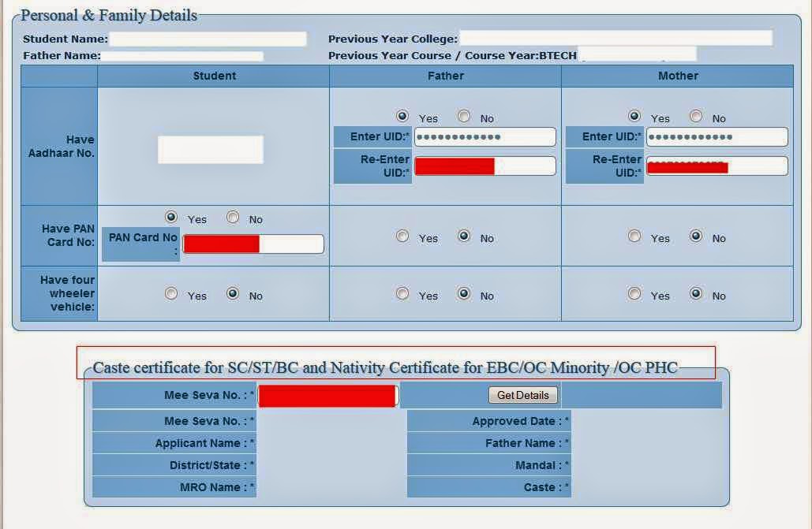812x529 pixels.
Task: Select No for student Have PAN Card
Action: [x=233, y=218]
